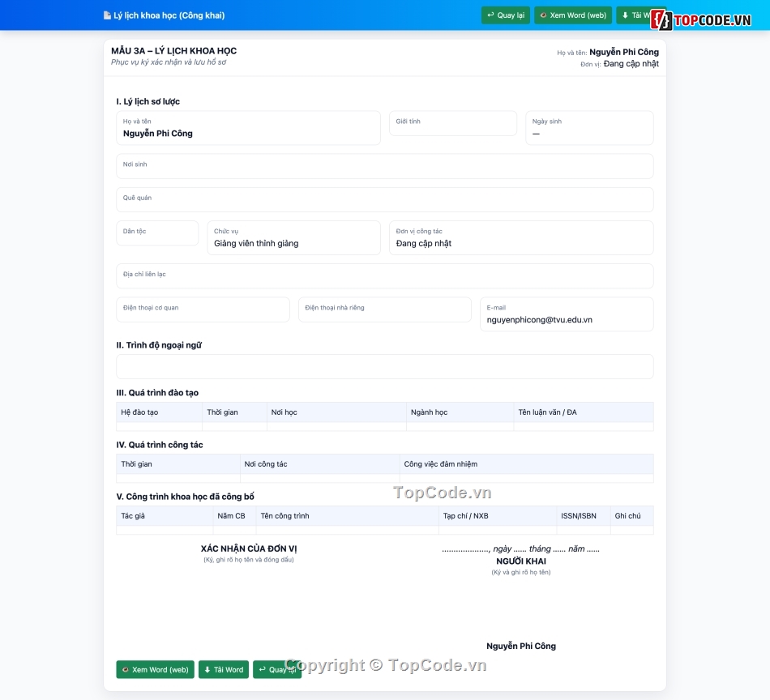Click the Ngày sinh field
This screenshot has height=700, width=770.
tap(589, 128)
